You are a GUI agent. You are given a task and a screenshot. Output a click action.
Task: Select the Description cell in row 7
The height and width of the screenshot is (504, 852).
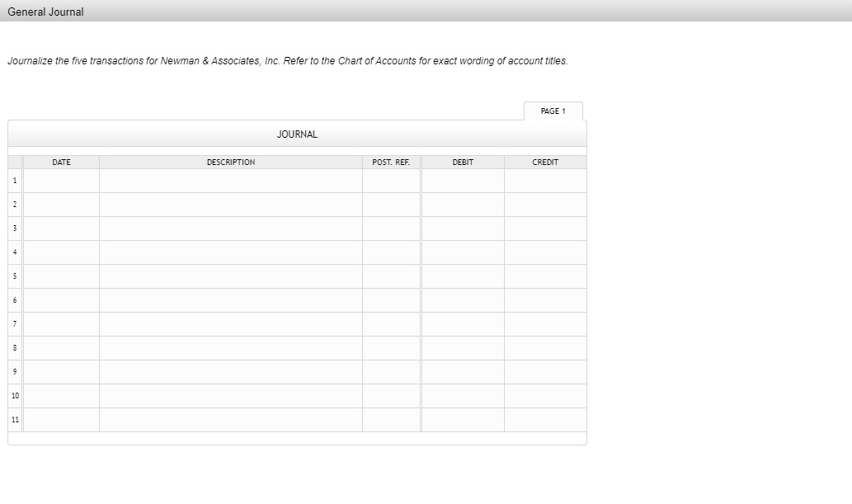[x=231, y=324]
